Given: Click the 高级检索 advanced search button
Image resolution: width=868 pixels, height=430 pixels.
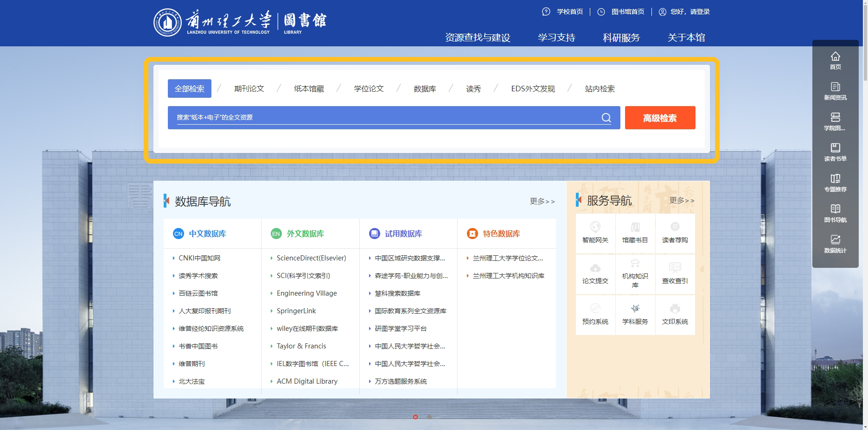Looking at the screenshot, I should [660, 118].
